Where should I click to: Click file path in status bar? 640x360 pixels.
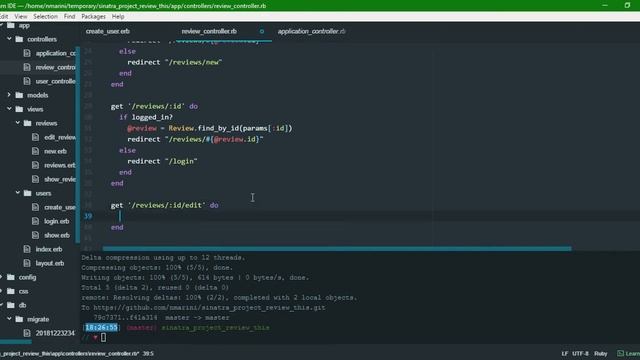tap(70, 353)
